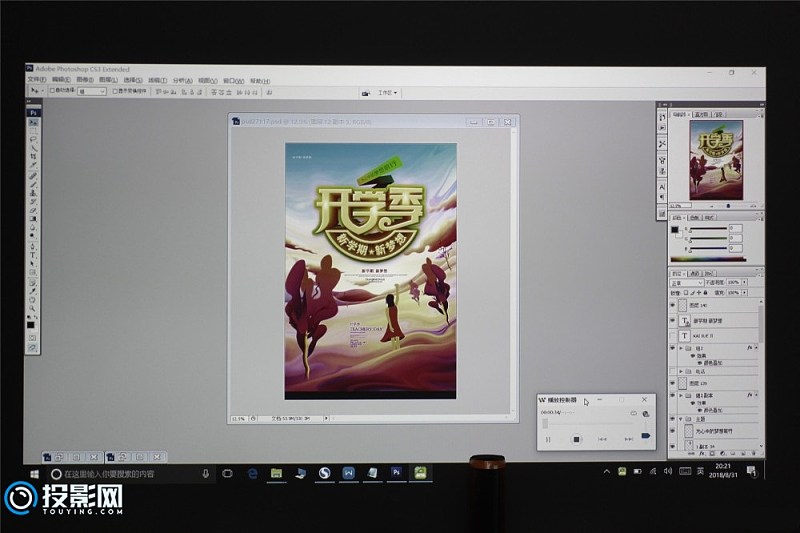The height and width of the screenshot is (533, 800).
Task: Click the microphone icon in the search box
Action: pyautogui.click(x=206, y=473)
